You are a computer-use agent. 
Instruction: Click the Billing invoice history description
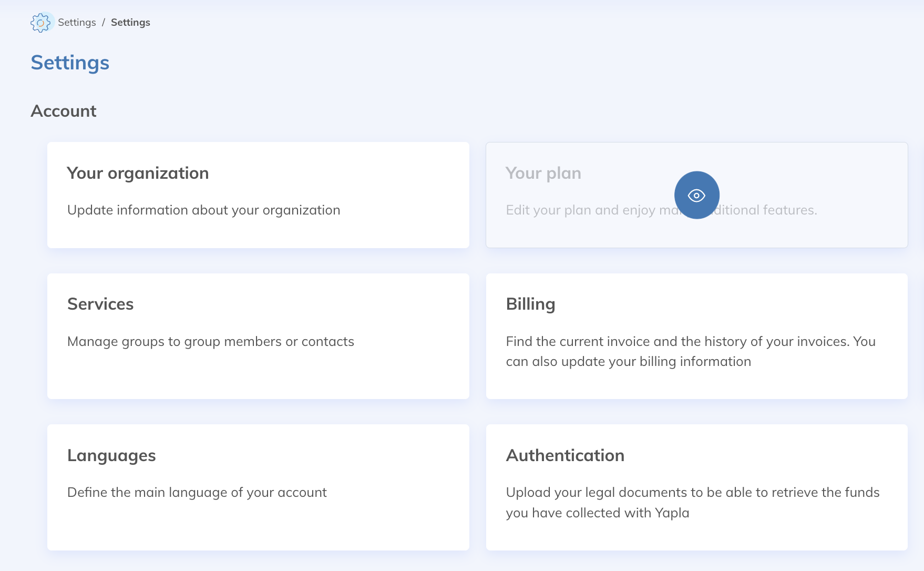(690, 351)
